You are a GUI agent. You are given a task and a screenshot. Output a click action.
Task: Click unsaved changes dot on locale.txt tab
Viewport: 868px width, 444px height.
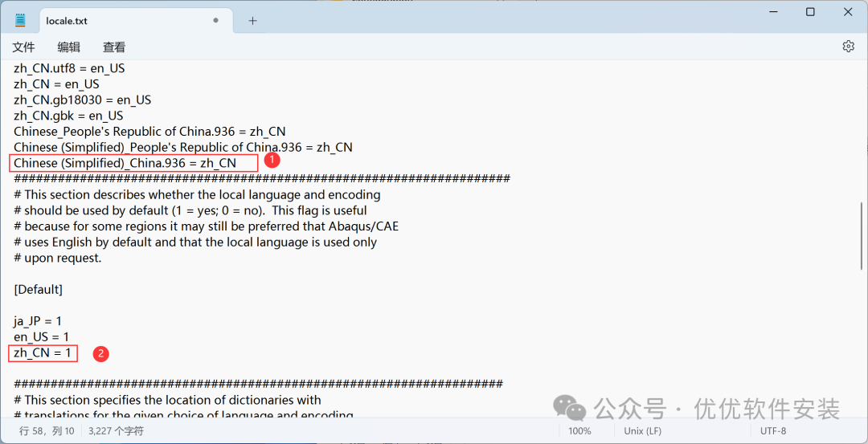(x=215, y=21)
